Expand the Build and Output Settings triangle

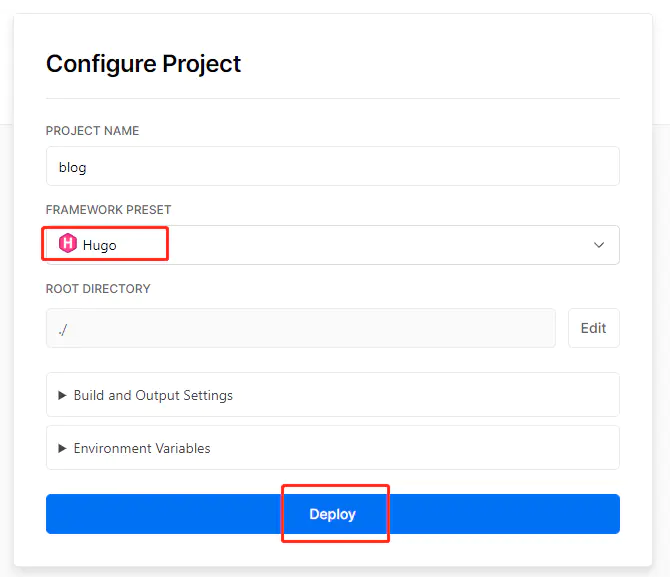(x=62, y=395)
